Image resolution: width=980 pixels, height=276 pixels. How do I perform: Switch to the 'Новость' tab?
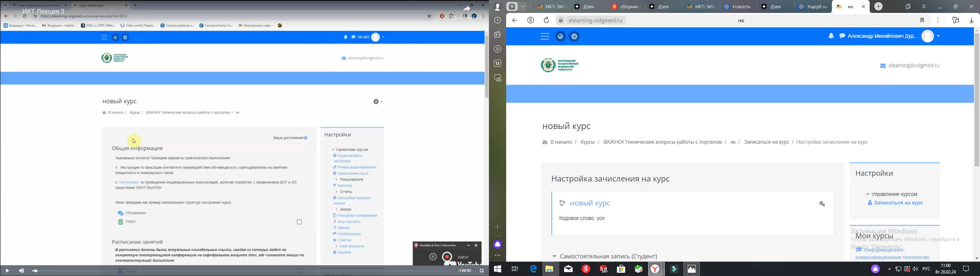pos(738,7)
